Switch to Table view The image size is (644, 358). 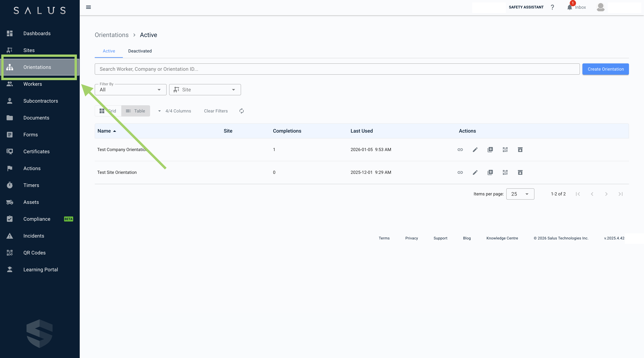136,111
